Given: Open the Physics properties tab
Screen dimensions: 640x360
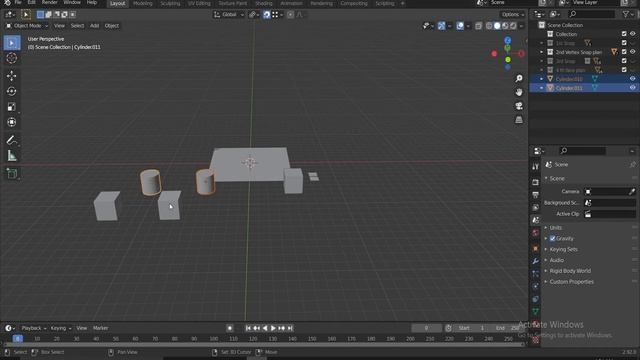Looking at the screenshot, I should click(536, 286).
